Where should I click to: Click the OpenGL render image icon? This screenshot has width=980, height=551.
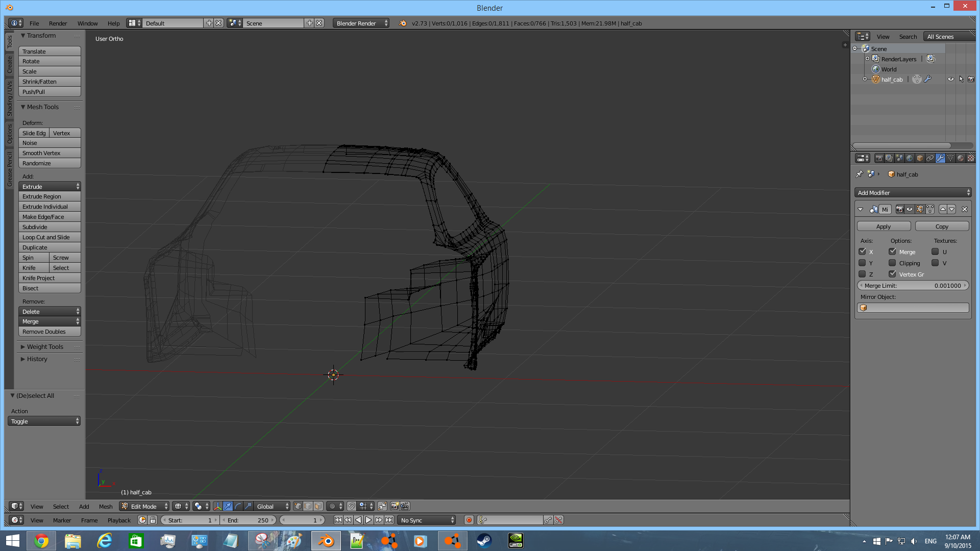(x=395, y=506)
